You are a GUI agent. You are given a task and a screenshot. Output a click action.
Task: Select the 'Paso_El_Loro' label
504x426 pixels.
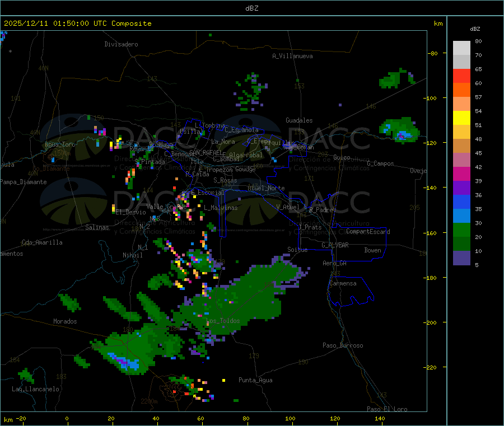[x=387, y=409]
